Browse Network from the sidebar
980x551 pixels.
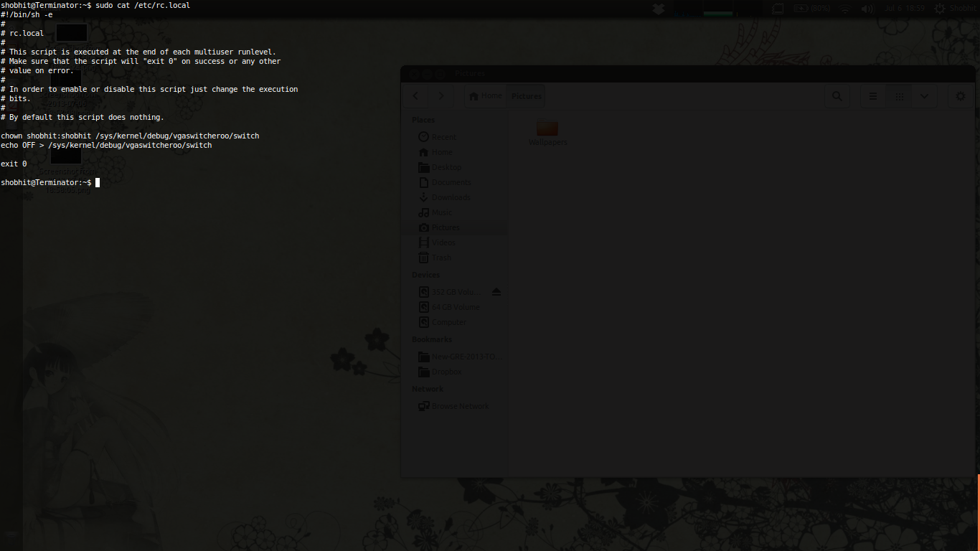pyautogui.click(x=459, y=405)
